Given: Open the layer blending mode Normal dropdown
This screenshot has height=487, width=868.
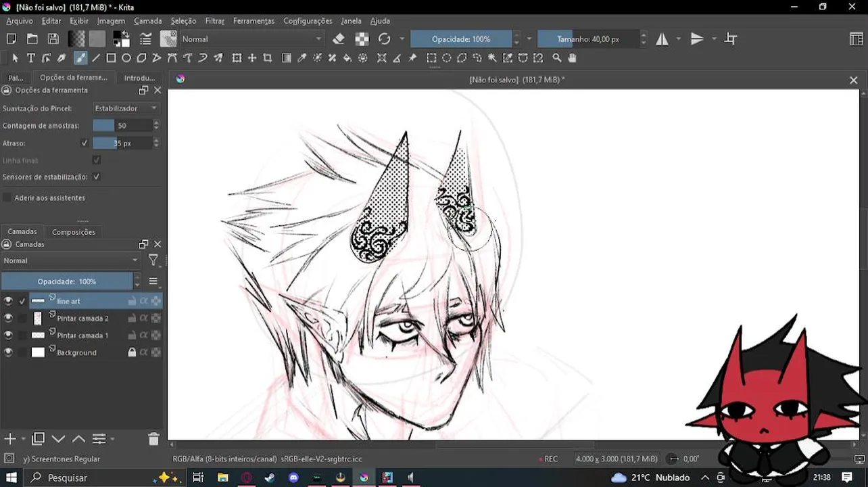Looking at the screenshot, I should (70, 260).
